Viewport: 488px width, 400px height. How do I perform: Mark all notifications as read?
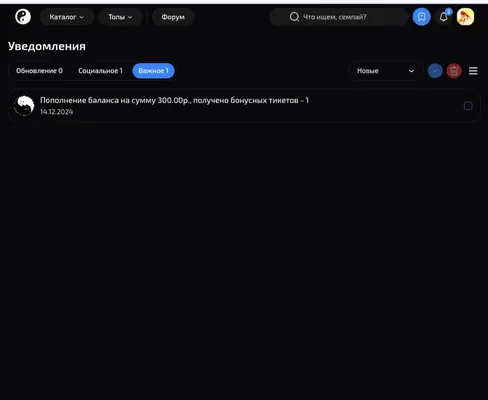435,71
